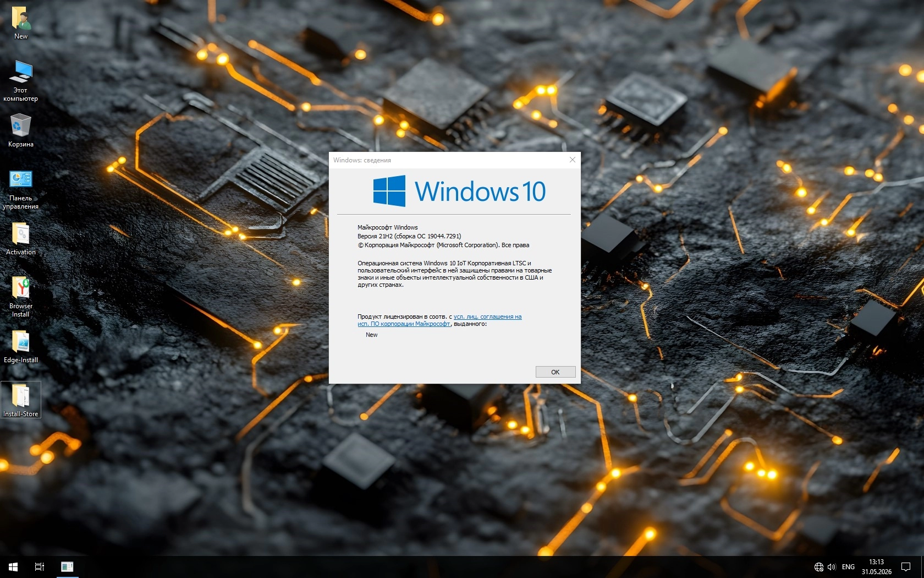Image resolution: width=924 pixels, height=578 pixels.
Task: Open Task View on the taskbar
Action: 40,566
